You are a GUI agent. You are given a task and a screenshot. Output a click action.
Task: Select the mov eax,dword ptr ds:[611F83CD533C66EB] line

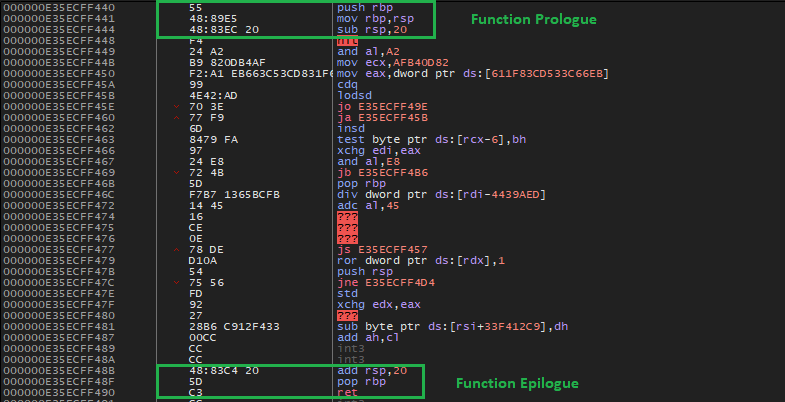[x=473, y=74]
